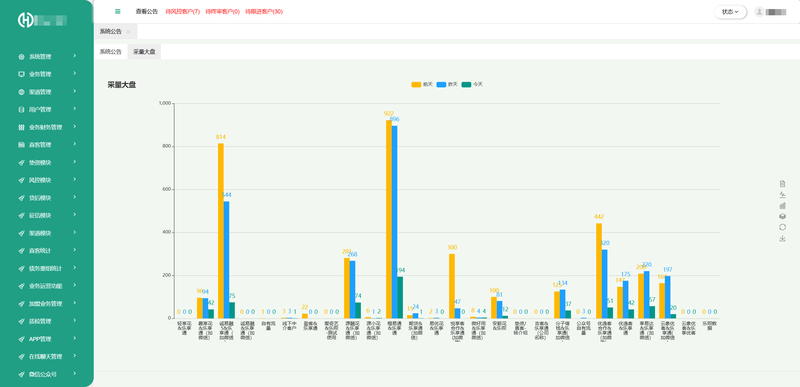Expand 微信公众号 using its chevron
This screenshot has height=387, width=800.
pos(74,373)
